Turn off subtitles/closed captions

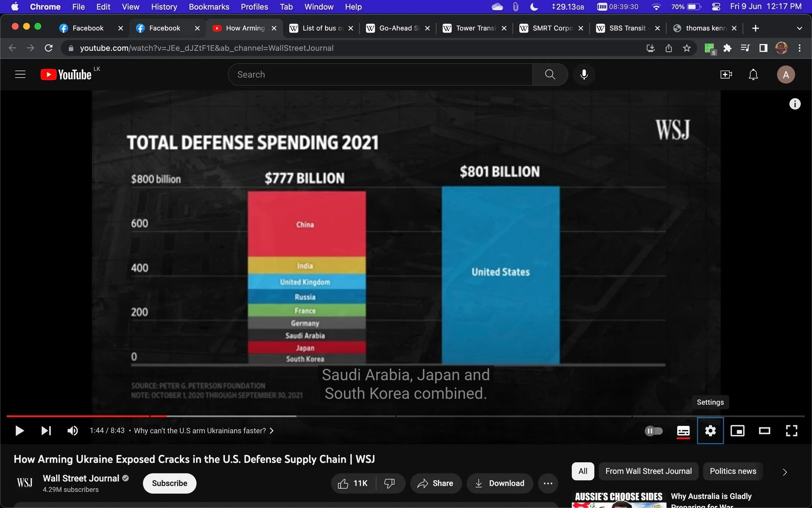(683, 431)
